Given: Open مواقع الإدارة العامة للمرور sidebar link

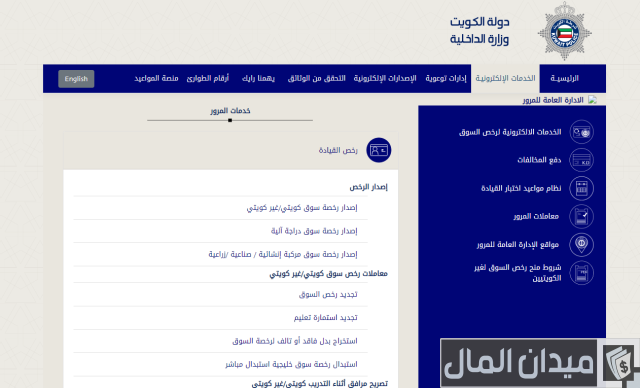Looking at the screenshot, I should pyautogui.click(x=518, y=244).
